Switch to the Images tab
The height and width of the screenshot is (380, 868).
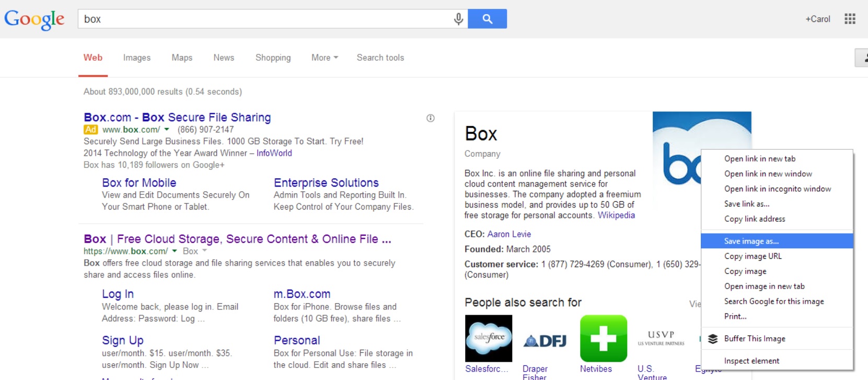[137, 57]
